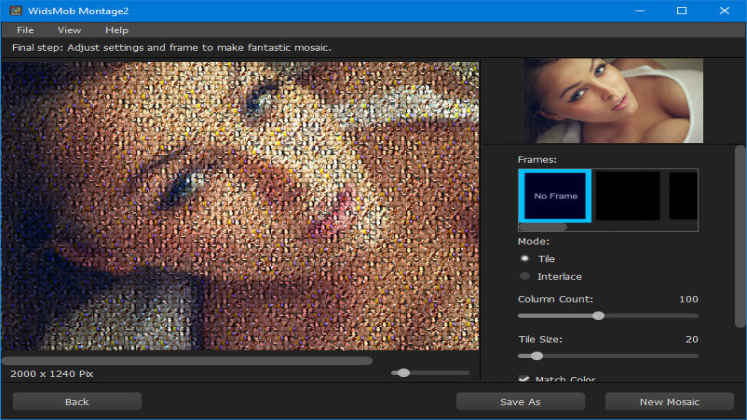Click the original photo thumbnail at top right
Screen dimensions: 747x420
(x=613, y=100)
